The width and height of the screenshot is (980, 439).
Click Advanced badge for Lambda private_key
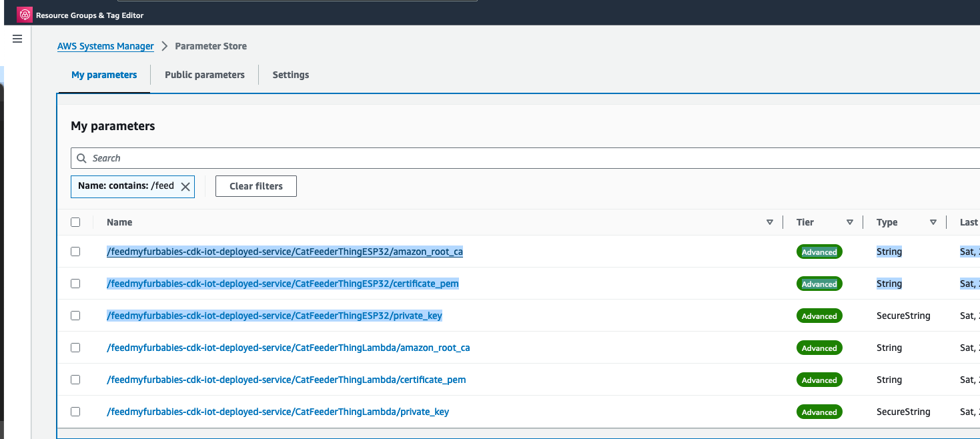point(819,412)
